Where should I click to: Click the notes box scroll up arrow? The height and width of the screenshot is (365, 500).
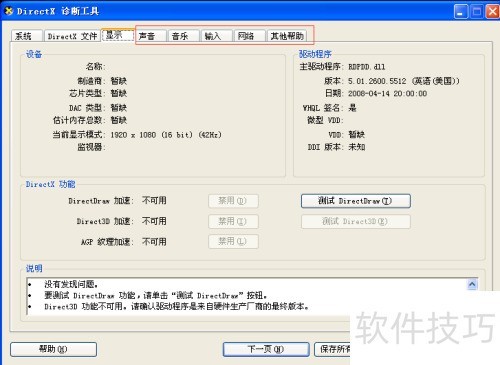pos(472,284)
